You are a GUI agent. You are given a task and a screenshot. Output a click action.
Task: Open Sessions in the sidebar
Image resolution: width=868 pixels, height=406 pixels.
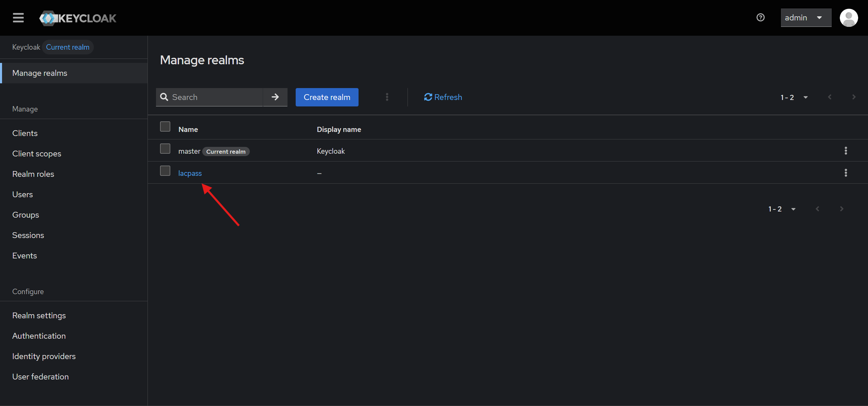pos(28,235)
